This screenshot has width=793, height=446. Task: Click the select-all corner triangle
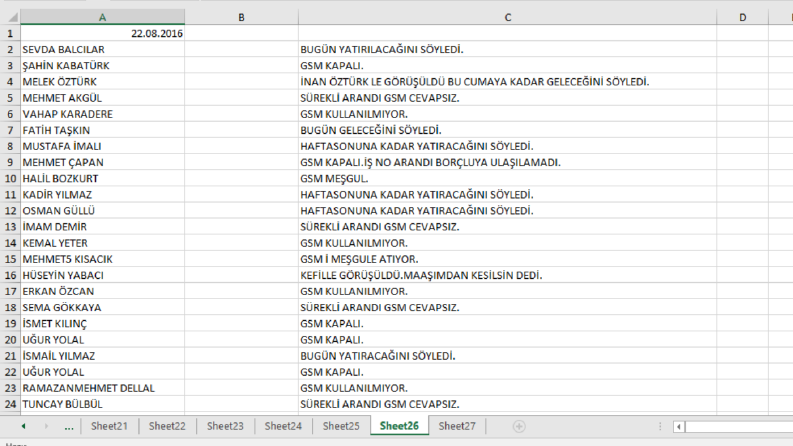[11, 17]
